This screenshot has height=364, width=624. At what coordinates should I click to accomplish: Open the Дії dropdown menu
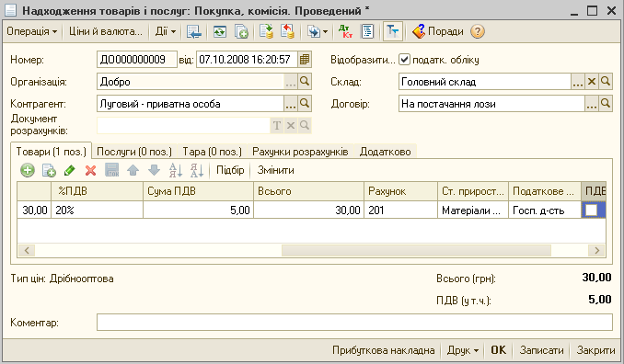tap(166, 31)
